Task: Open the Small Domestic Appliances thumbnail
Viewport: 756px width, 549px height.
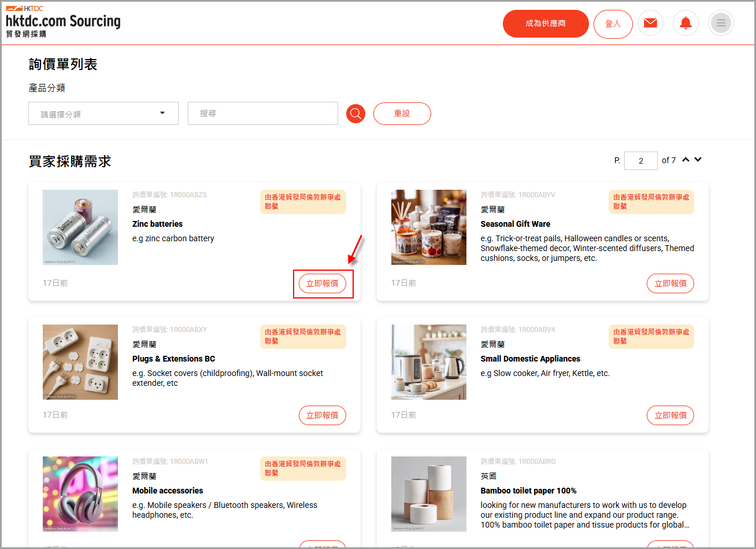Action: 429,362
